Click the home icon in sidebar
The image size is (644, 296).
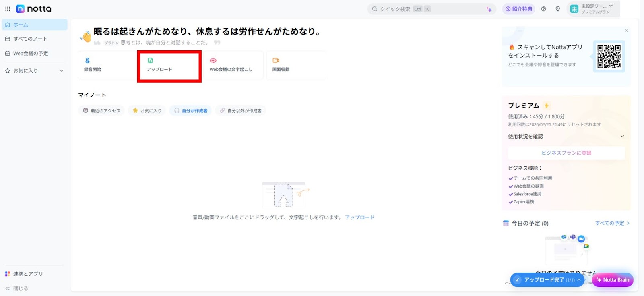point(7,25)
